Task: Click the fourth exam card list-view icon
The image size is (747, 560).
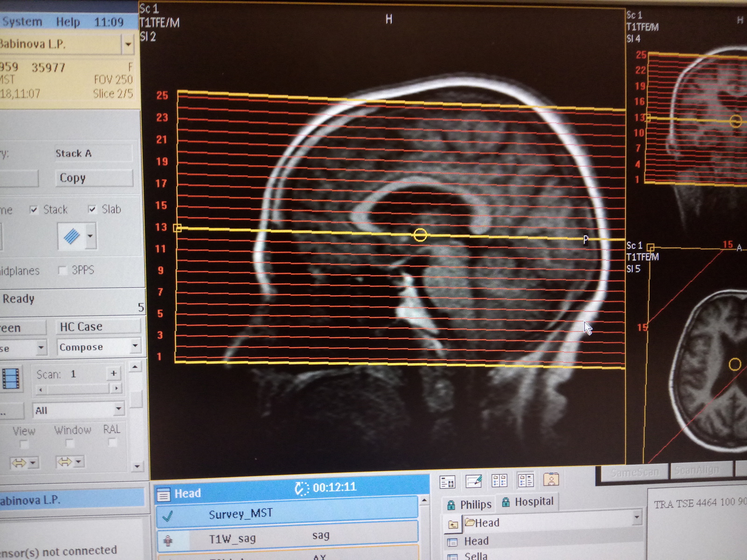Action: point(526,480)
